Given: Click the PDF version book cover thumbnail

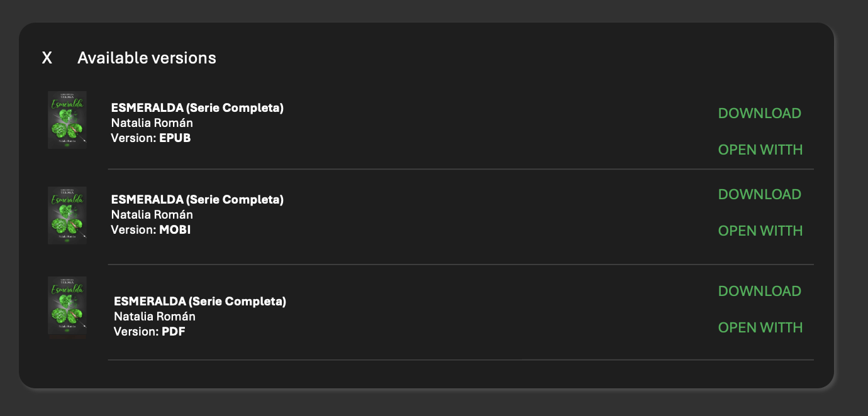Looking at the screenshot, I should click(x=67, y=308).
